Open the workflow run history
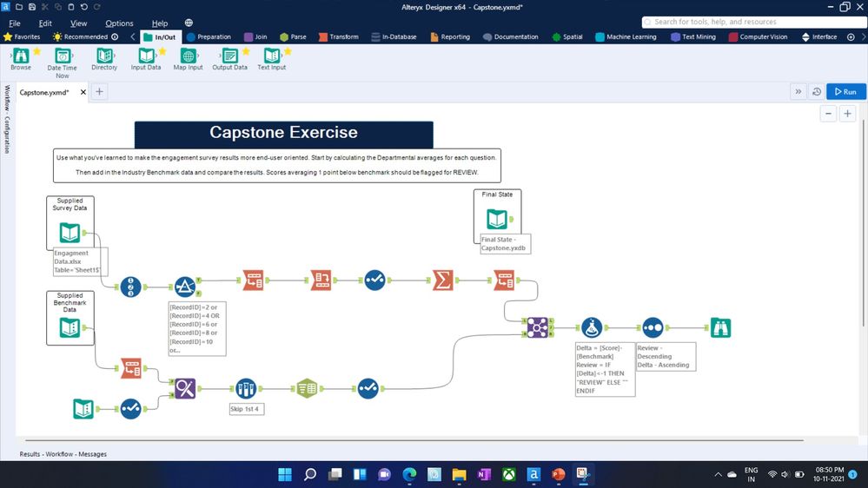 pos(817,92)
